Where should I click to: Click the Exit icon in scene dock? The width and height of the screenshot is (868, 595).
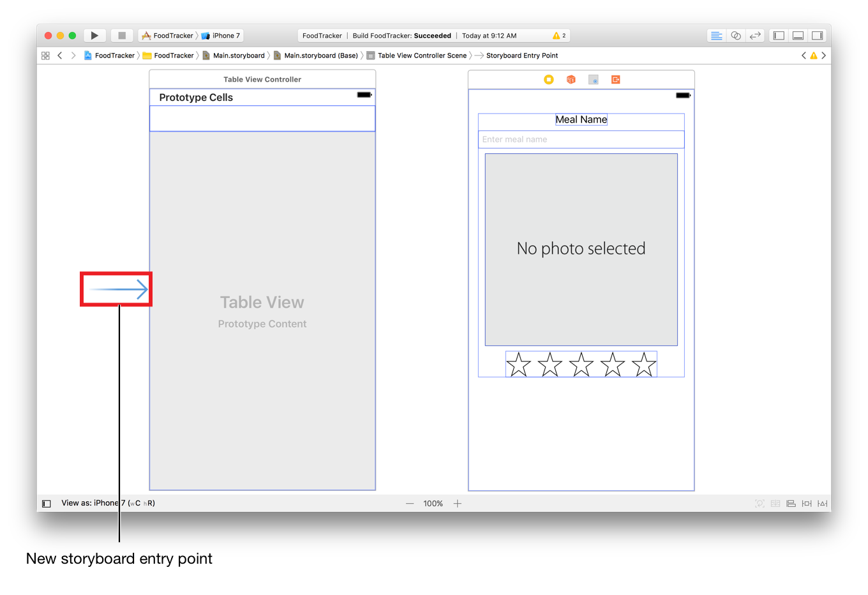(x=616, y=79)
